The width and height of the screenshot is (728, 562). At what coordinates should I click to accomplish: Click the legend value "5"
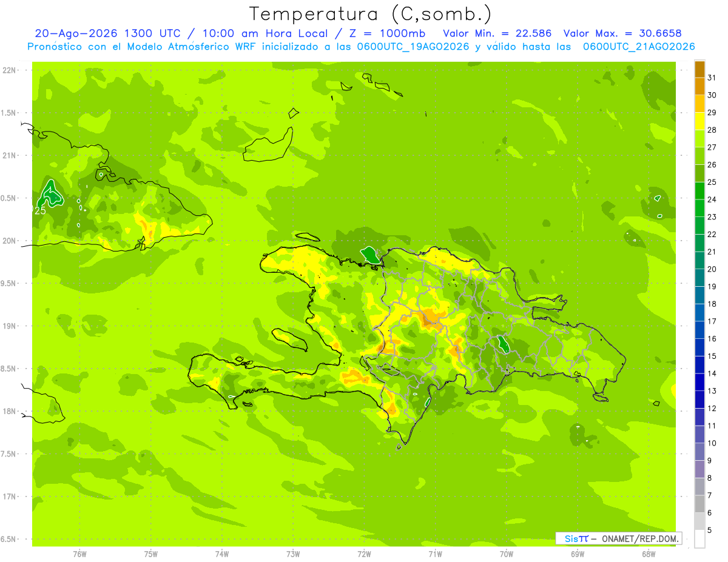point(710,530)
